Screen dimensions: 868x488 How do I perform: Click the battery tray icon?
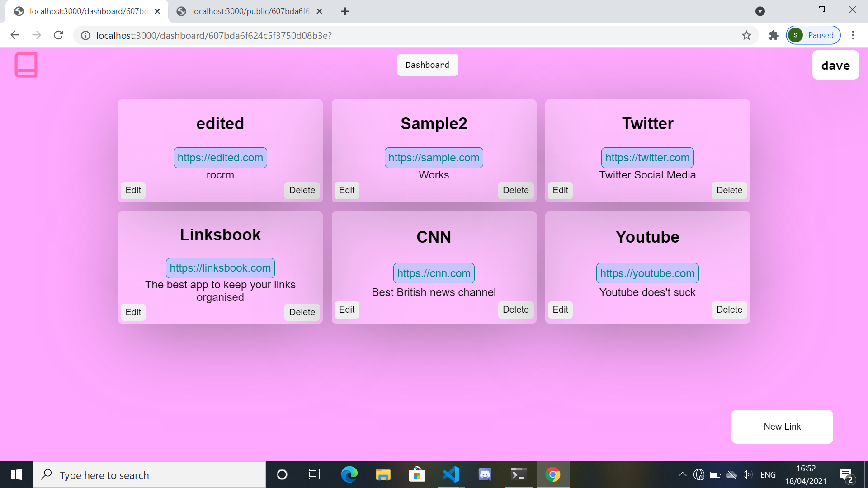715,474
